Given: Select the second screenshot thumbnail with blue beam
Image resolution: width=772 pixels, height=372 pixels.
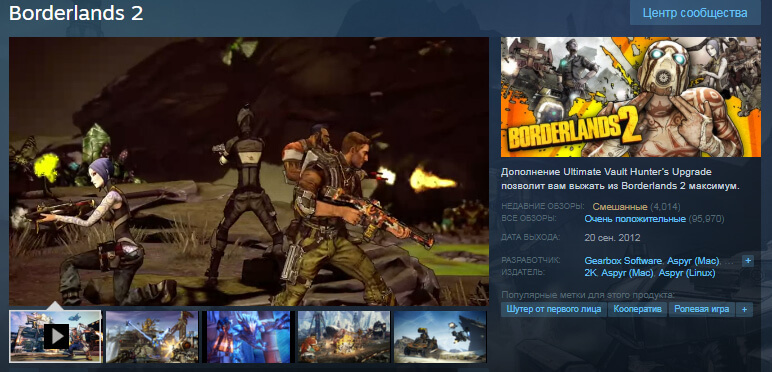Looking at the screenshot, I should coord(152,336).
